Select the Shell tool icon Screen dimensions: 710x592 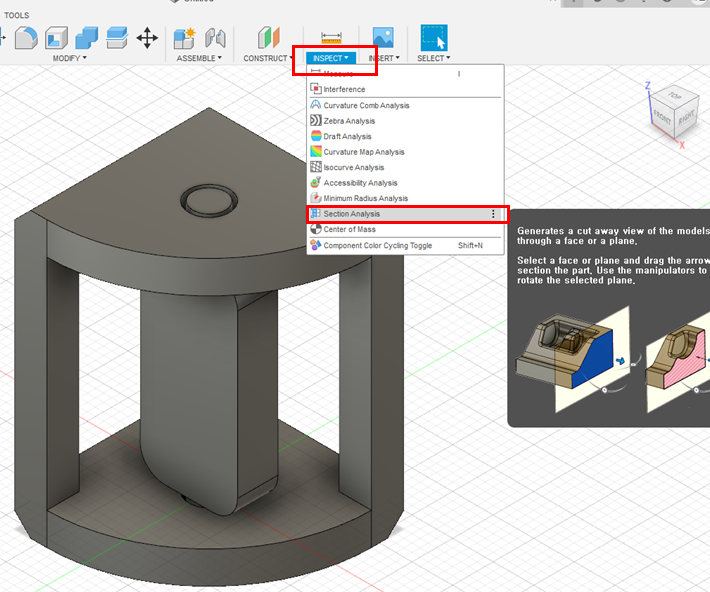tap(57, 38)
